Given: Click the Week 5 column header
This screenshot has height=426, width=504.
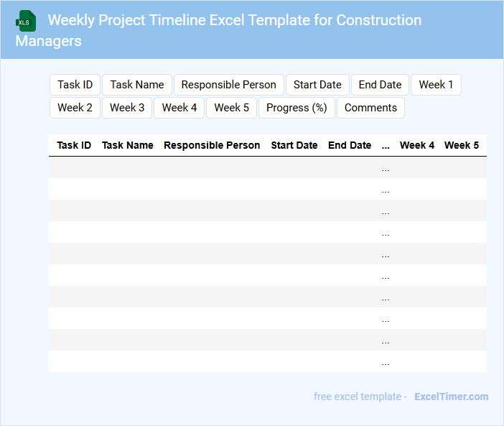Looking at the screenshot, I should pos(462,145).
